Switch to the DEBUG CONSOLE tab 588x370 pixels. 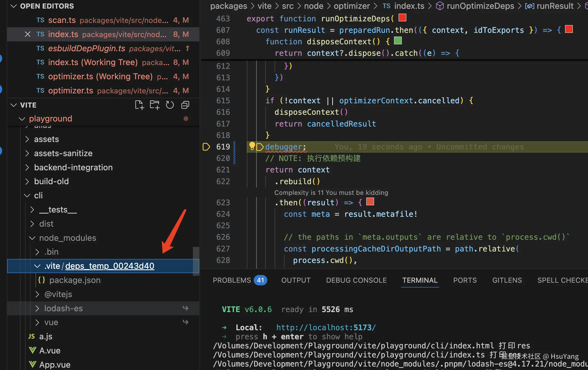(x=356, y=280)
